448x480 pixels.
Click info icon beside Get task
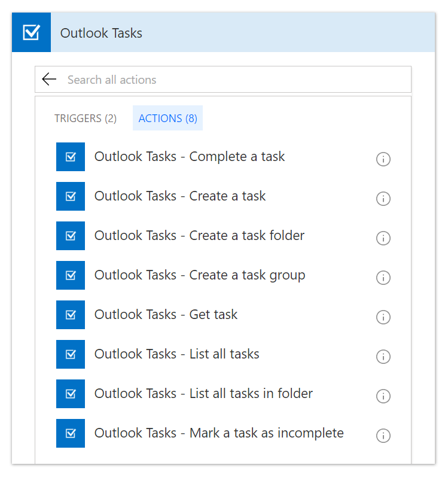(x=383, y=317)
